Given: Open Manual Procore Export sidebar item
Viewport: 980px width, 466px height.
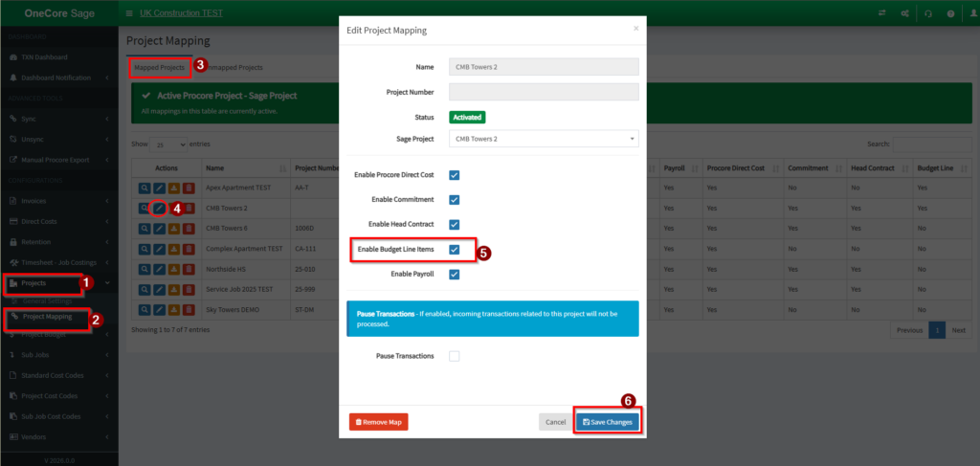Looking at the screenshot, I should point(58,160).
